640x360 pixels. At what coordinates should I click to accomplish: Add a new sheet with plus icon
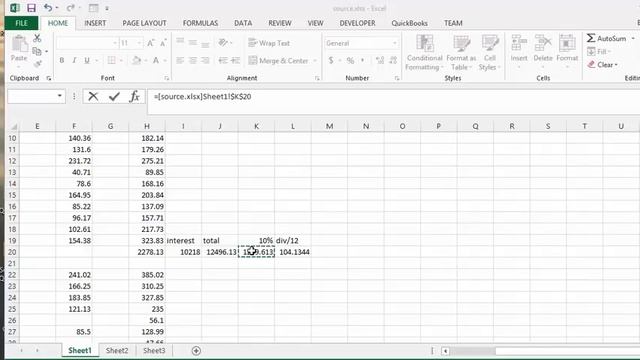coord(196,351)
